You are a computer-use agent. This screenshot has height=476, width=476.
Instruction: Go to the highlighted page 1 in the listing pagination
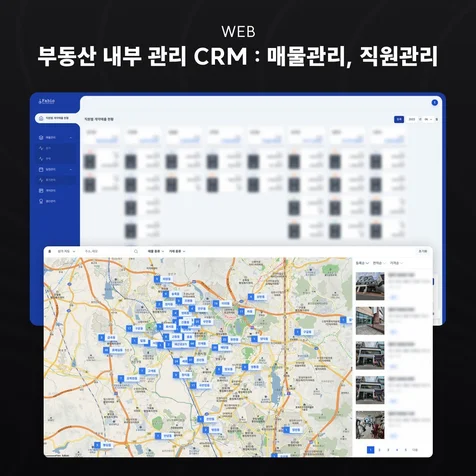tap(370, 450)
